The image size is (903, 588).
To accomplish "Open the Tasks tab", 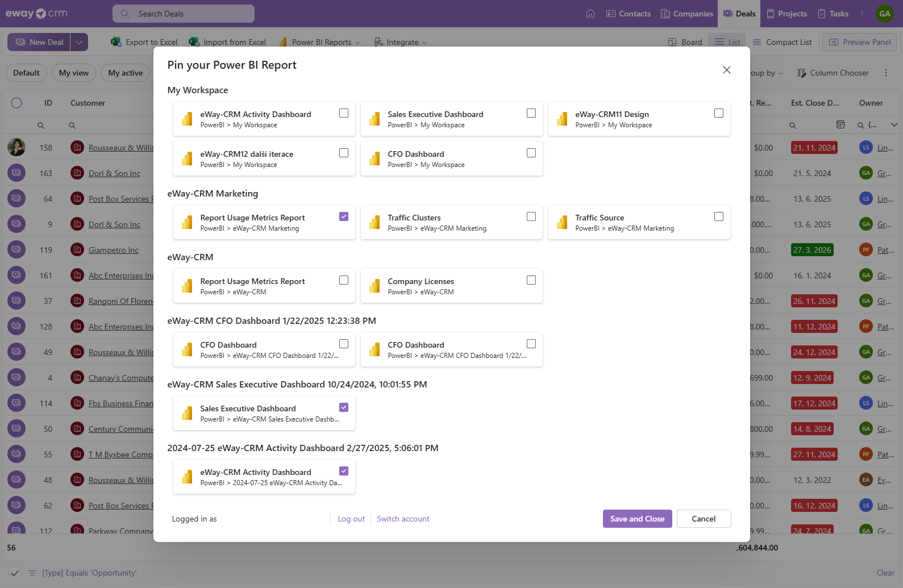I will click(833, 14).
